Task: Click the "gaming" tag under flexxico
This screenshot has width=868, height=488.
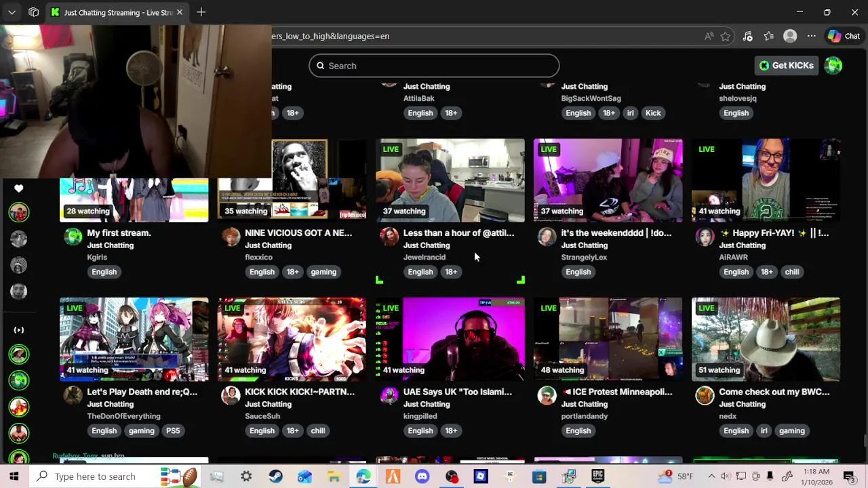Action: tap(323, 272)
